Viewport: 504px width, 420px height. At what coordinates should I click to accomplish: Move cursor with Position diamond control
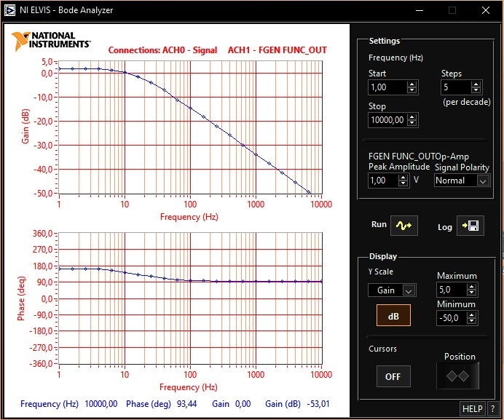(x=457, y=376)
